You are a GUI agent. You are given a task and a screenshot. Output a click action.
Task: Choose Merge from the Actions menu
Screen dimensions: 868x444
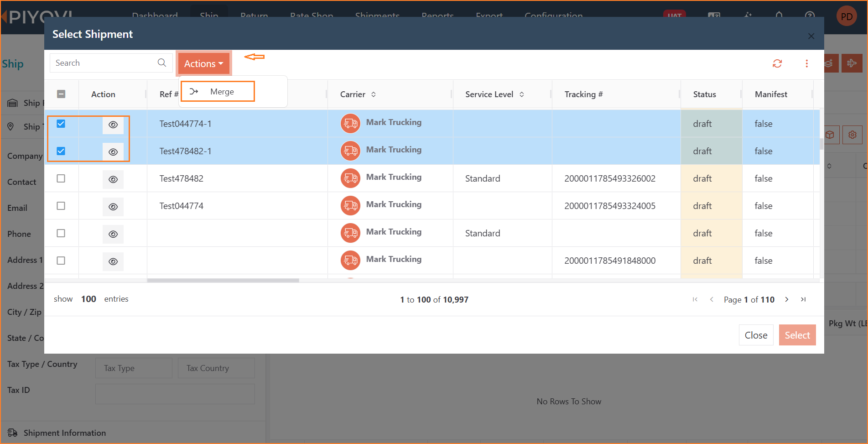[218, 91]
